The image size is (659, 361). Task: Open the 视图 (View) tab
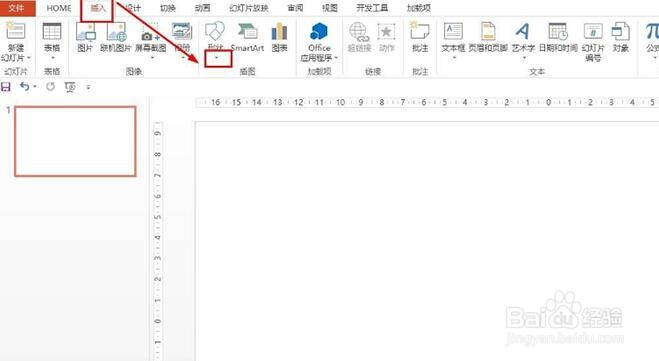tap(330, 8)
